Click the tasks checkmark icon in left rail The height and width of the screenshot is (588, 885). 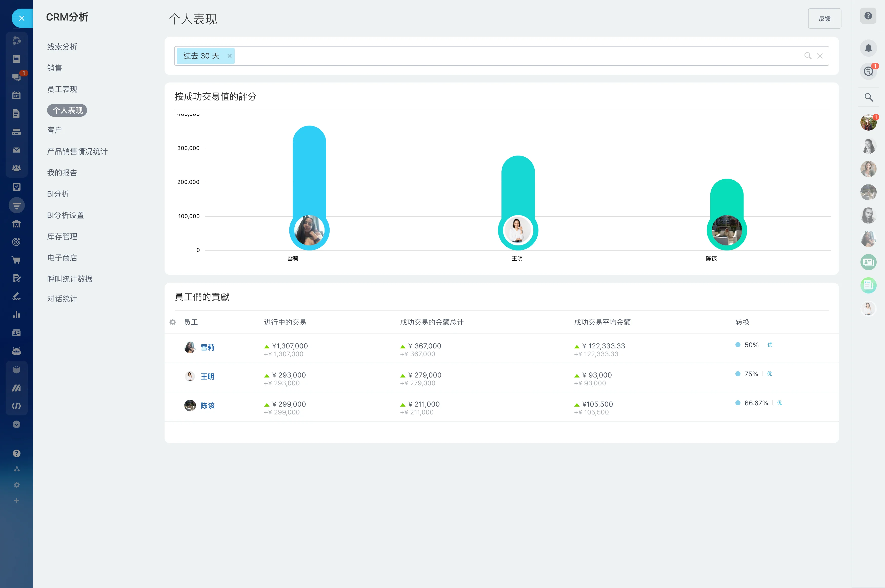(x=16, y=187)
